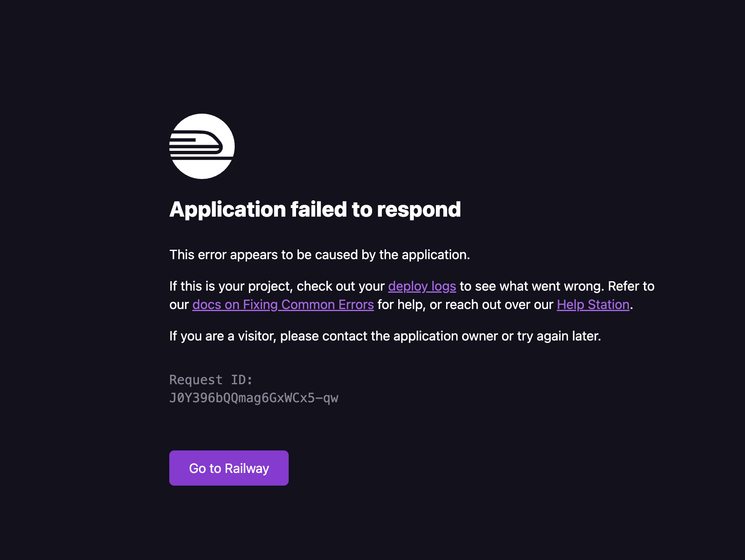Viewport: 745px width, 560px height.
Task: Click the word "Application" in the heading
Action: click(x=228, y=210)
